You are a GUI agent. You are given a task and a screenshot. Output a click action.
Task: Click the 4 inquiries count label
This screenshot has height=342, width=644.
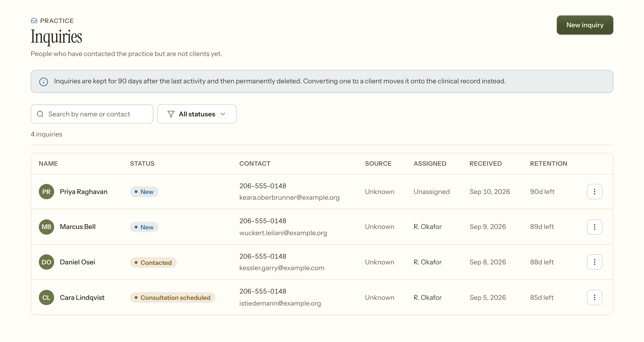(x=46, y=134)
